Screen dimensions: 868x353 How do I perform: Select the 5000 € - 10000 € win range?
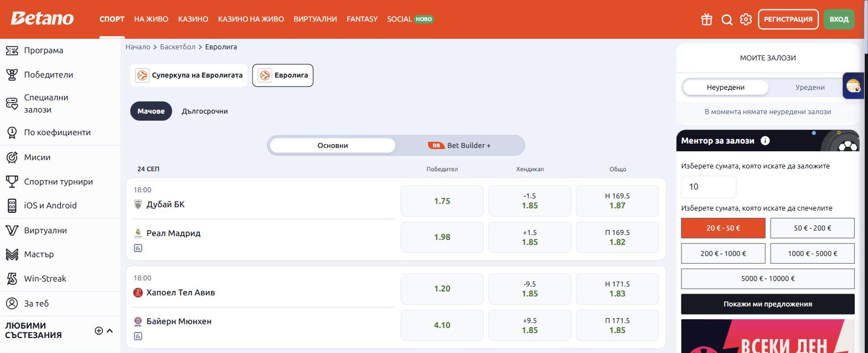[768, 279]
